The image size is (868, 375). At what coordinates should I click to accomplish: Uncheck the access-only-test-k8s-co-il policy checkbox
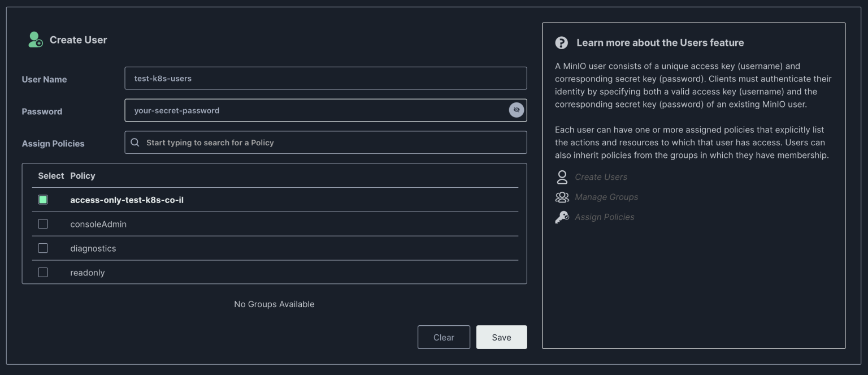coord(43,200)
